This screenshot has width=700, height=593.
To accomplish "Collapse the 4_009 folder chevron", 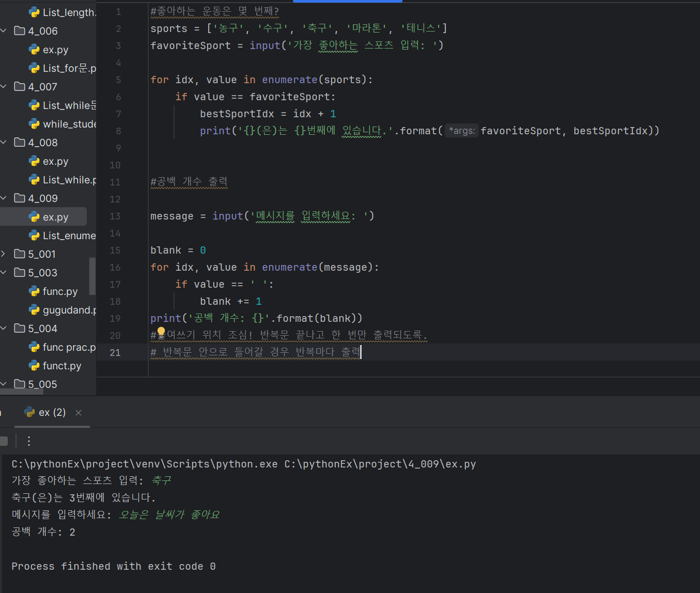I will point(3,198).
